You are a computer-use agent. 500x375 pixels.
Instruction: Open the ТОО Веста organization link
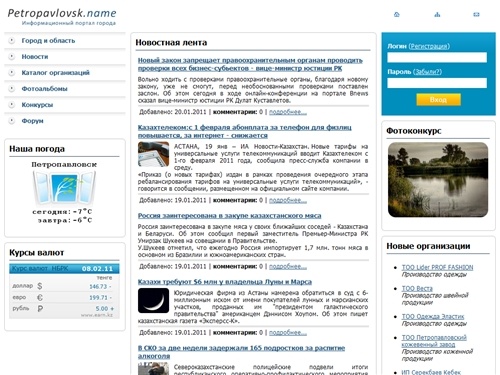click(x=417, y=288)
